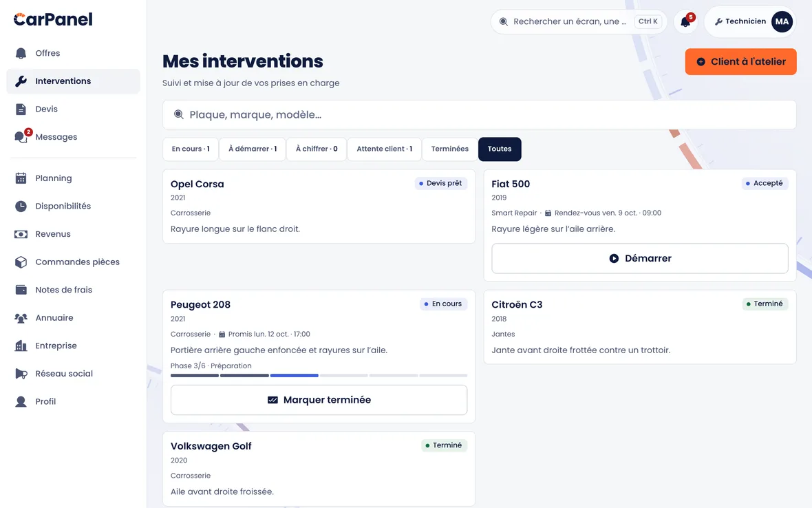This screenshot has height=508, width=812.
Task: Select the À chiffrer filter tab
Action: (317, 149)
